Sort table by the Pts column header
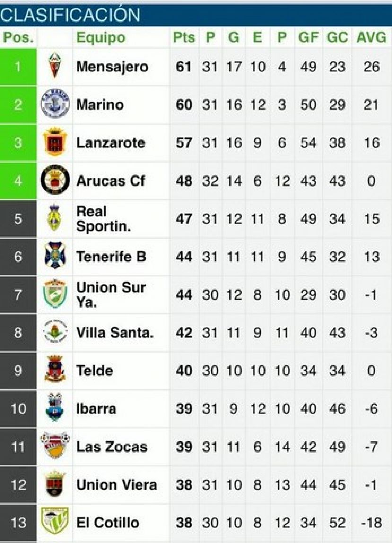 pyautogui.click(x=184, y=37)
